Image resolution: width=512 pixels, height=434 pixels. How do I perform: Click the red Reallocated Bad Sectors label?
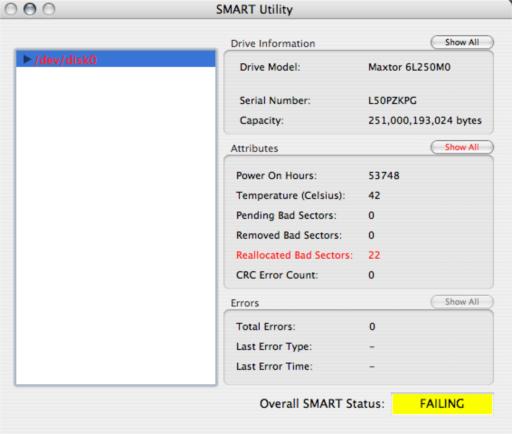[294, 255]
